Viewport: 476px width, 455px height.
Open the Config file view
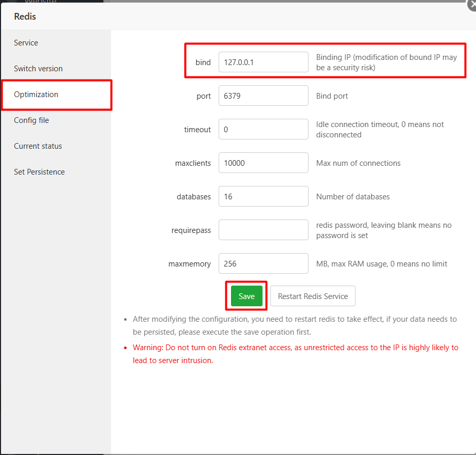point(32,120)
